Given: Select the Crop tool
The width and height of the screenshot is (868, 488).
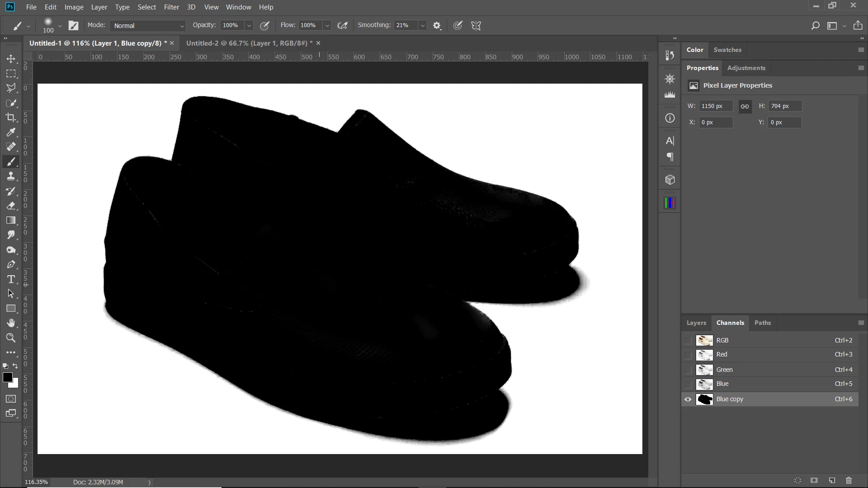Looking at the screenshot, I should click(x=11, y=117).
